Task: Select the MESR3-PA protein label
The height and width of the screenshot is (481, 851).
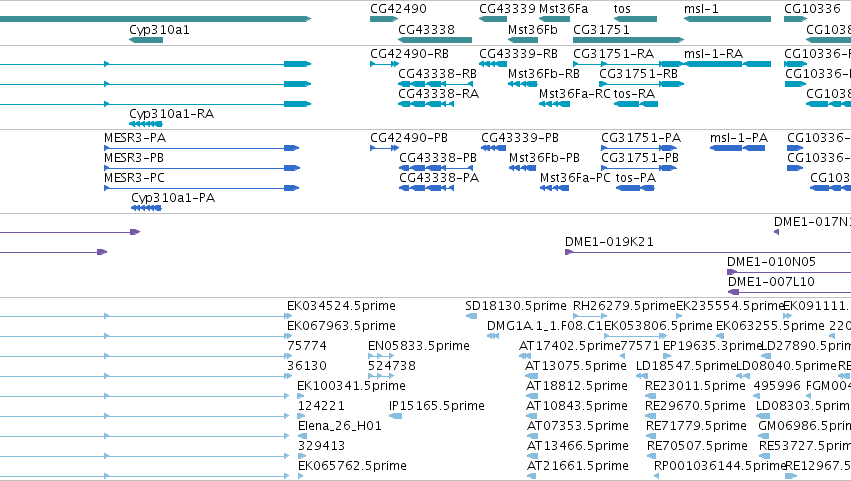Action: pyautogui.click(x=135, y=138)
